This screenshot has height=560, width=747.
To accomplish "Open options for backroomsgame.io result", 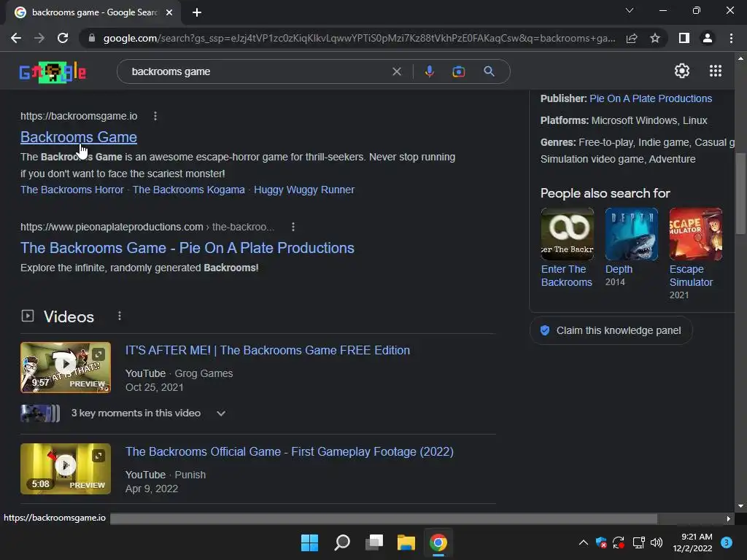I will tap(155, 116).
